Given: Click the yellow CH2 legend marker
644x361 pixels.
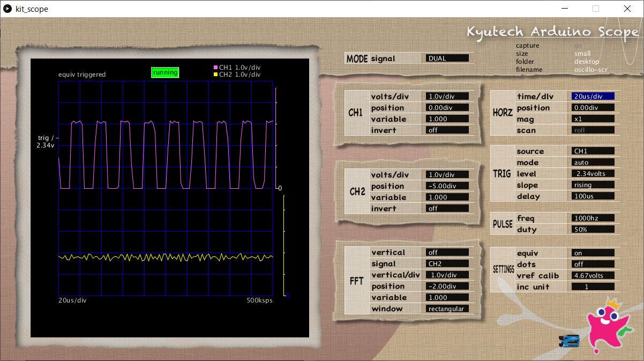Looking at the screenshot, I should click(215, 75).
